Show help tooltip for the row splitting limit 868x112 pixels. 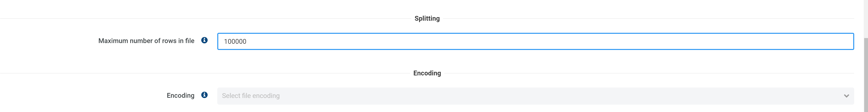204,40
